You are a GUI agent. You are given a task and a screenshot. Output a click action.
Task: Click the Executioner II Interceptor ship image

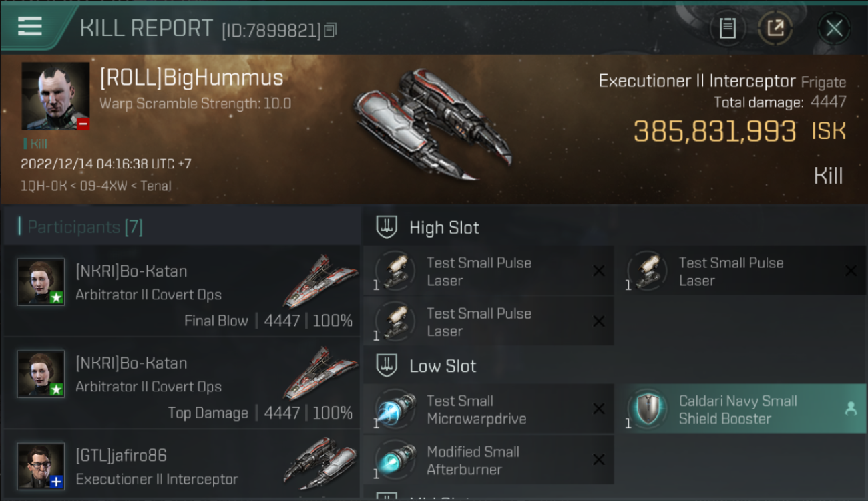(x=433, y=125)
